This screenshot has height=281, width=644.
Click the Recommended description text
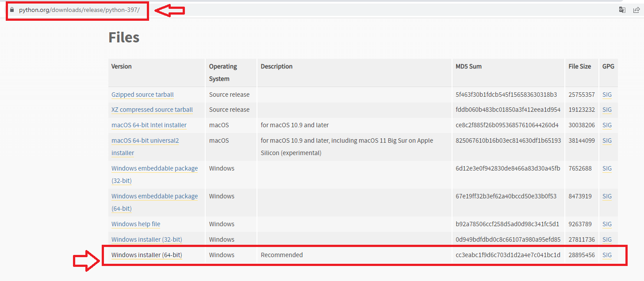[x=282, y=255]
